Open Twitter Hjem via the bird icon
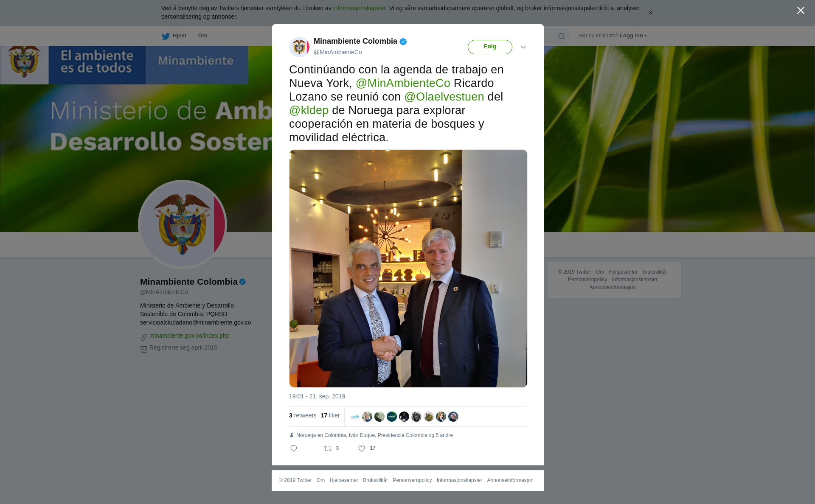Screen dimensions: 815x504 pyautogui.click(x=166, y=36)
